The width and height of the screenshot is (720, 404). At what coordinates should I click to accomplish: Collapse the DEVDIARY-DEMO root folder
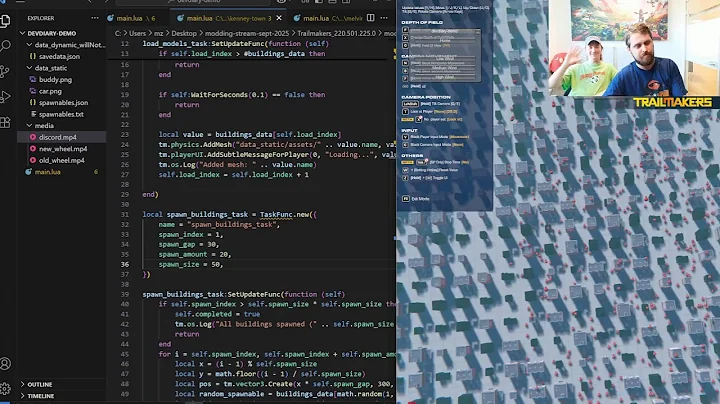(22, 33)
